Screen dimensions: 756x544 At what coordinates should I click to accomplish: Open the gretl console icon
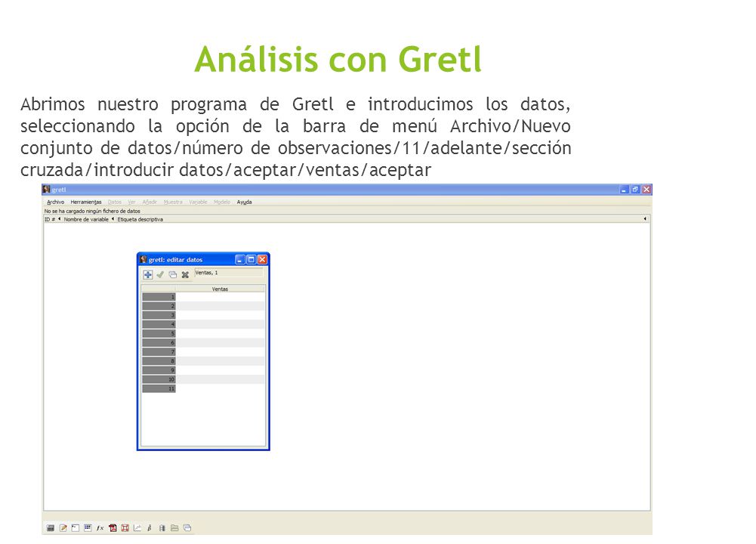76,528
